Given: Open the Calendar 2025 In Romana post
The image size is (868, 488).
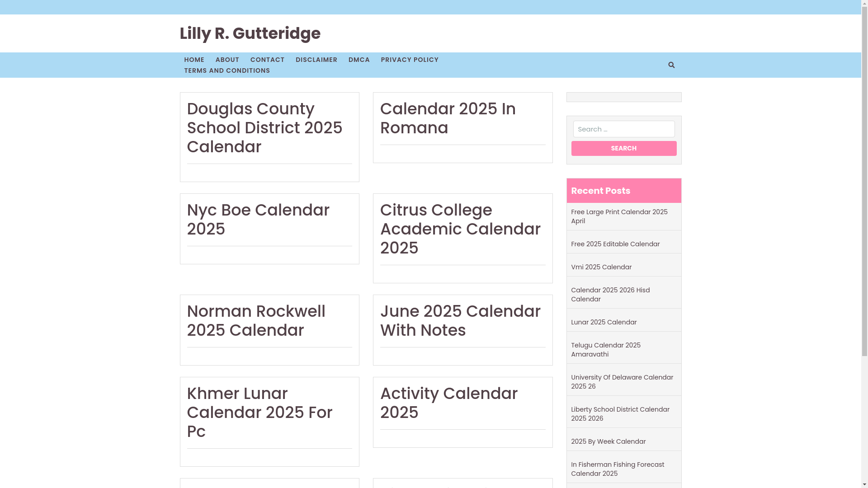Looking at the screenshot, I should (448, 118).
